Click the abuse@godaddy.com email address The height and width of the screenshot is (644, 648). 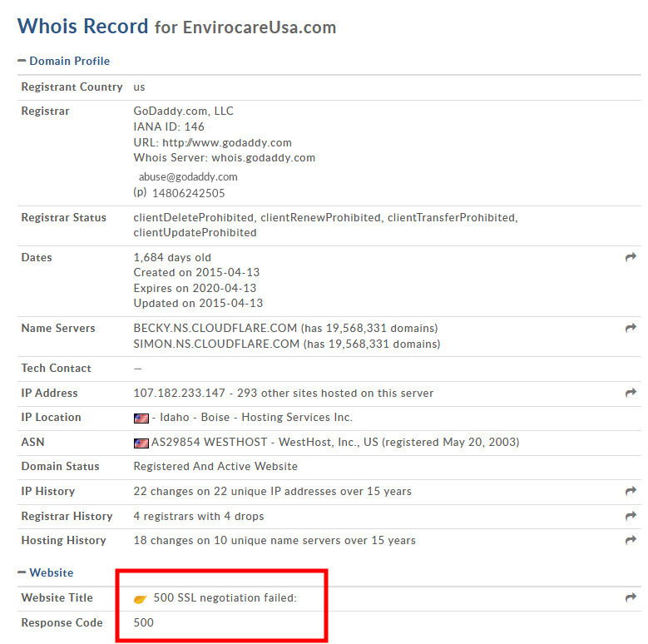(188, 176)
